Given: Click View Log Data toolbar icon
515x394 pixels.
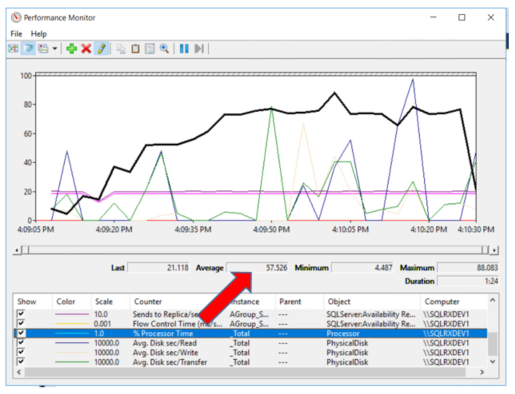Looking at the screenshot, I should (x=28, y=49).
